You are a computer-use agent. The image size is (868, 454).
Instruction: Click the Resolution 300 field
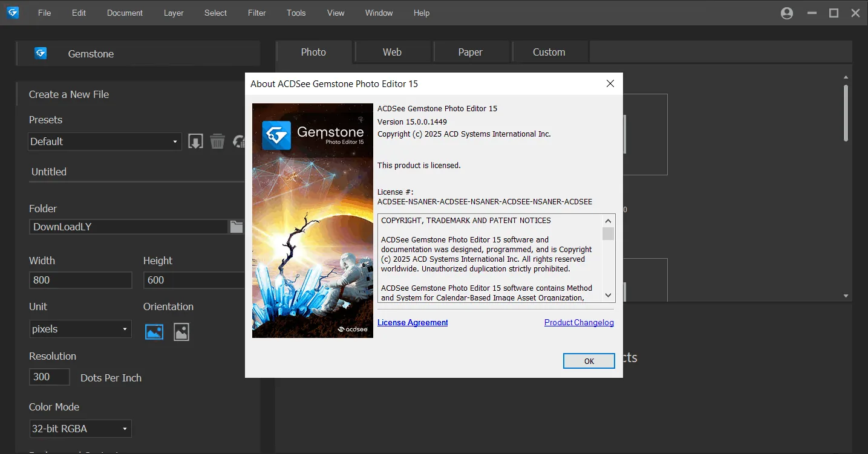pyautogui.click(x=50, y=377)
